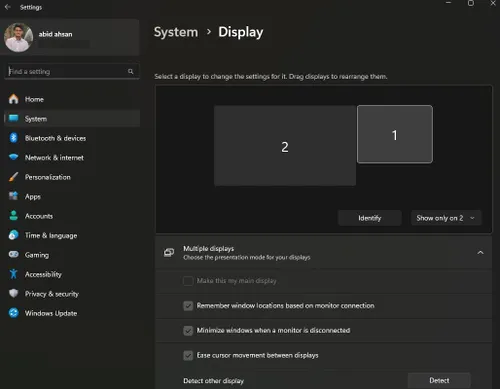
Task: Select display 1 in arrangement
Action: coord(395,134)
